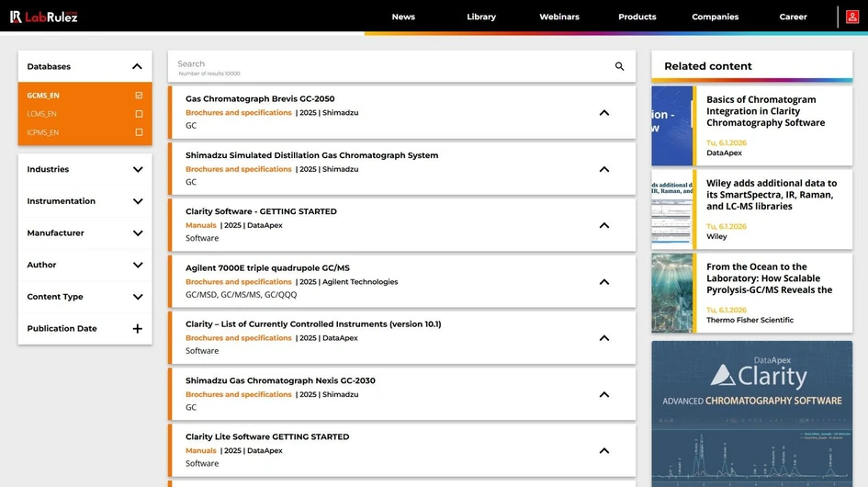Open From the Ocean to the Laboratory article
The height and width of the screenshot is (487, 868).
(769, 278)
